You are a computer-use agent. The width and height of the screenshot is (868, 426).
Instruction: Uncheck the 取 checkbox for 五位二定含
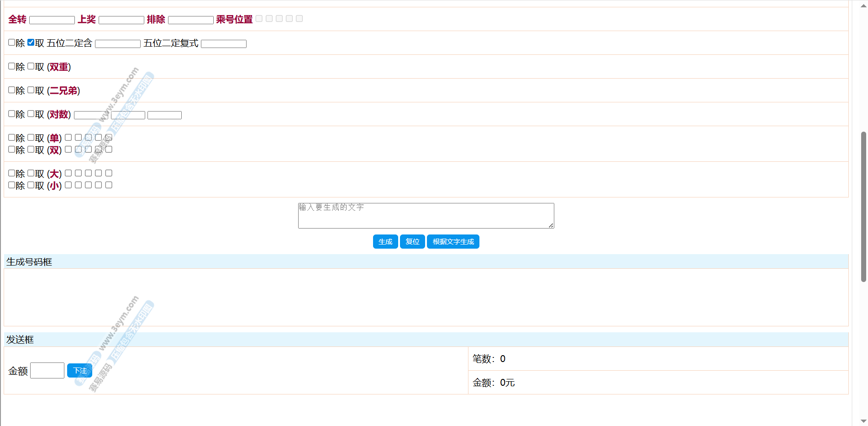(x=31, y=43)
